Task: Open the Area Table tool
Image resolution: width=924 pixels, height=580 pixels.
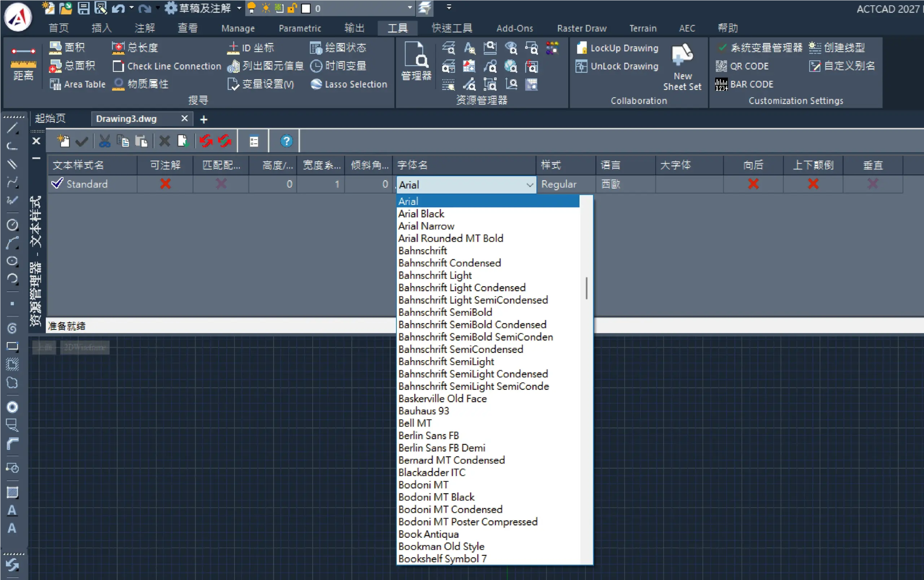Action: tap(78, 84)
